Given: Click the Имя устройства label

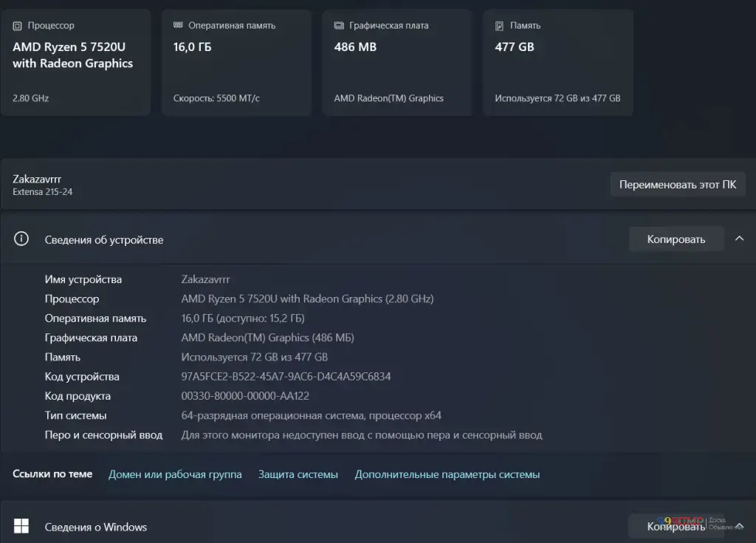Looking at the screenshot, I should (x=83, y=279).
